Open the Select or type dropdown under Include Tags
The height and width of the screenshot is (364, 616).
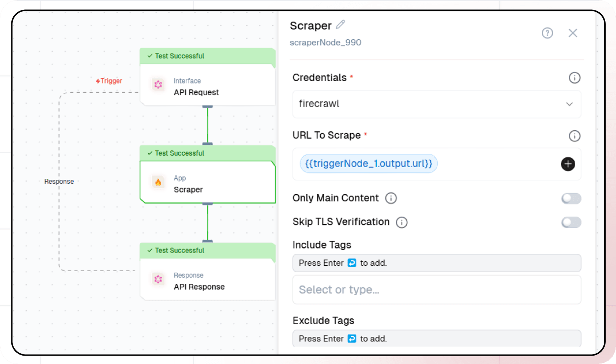tap(436, 289)
